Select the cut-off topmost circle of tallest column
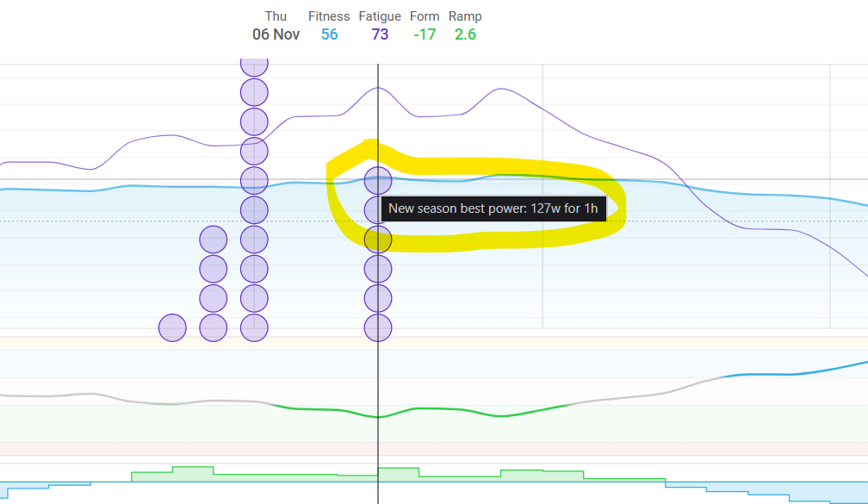Screen dimensions: 868x504 point(254,64)
